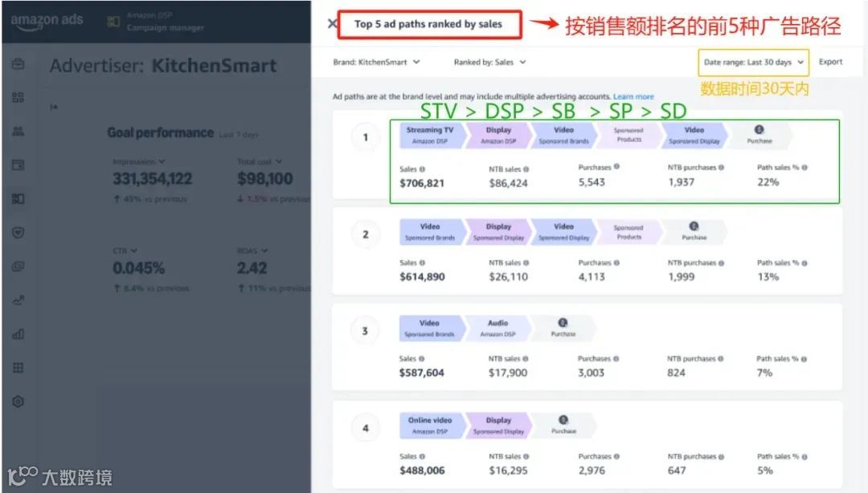The image size is (868, 493).
Task: Open the CTR metric dropdown
Action: click(125, 251)
